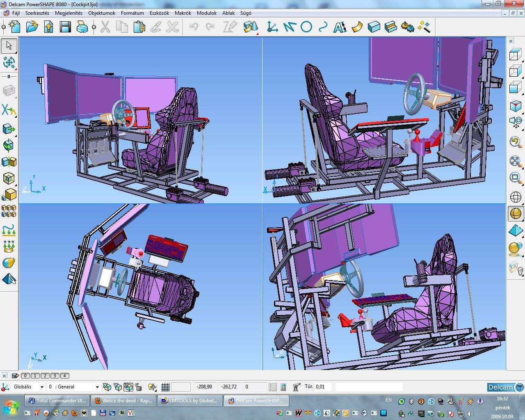Open the Workplane tool with axes icon

272,27
